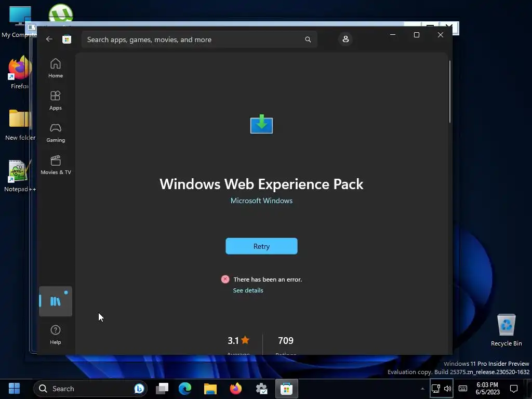Open the account profile icon
The image size is (532, 399).
(345, 39)
